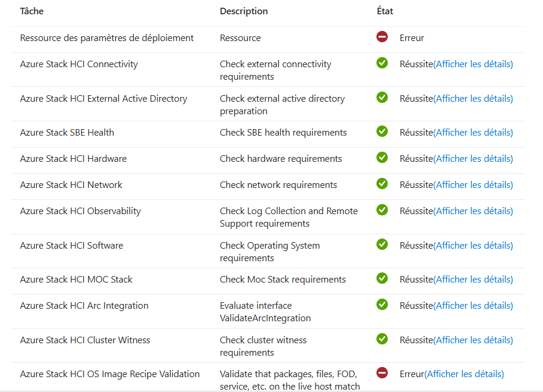Open Afficher les détails for External Active Directory
Image resolution: width=543 pixels, height=392 pixels.
click(473, 99)
